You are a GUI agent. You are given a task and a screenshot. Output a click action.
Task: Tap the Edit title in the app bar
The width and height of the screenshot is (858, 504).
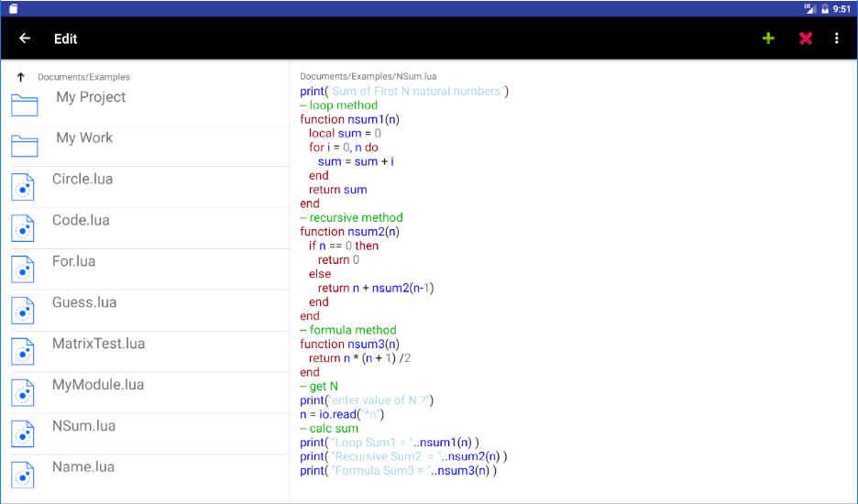(x=66, y=38)
